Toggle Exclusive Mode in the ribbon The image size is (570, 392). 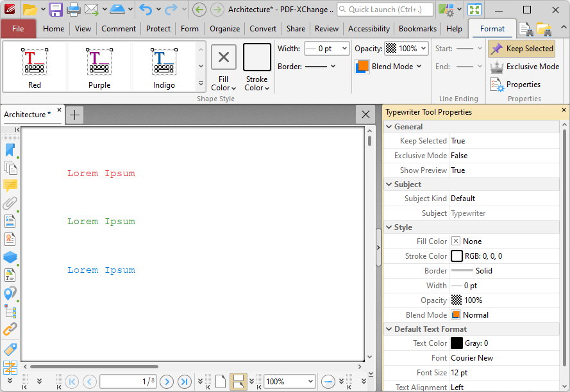click(x=524, y=67)
